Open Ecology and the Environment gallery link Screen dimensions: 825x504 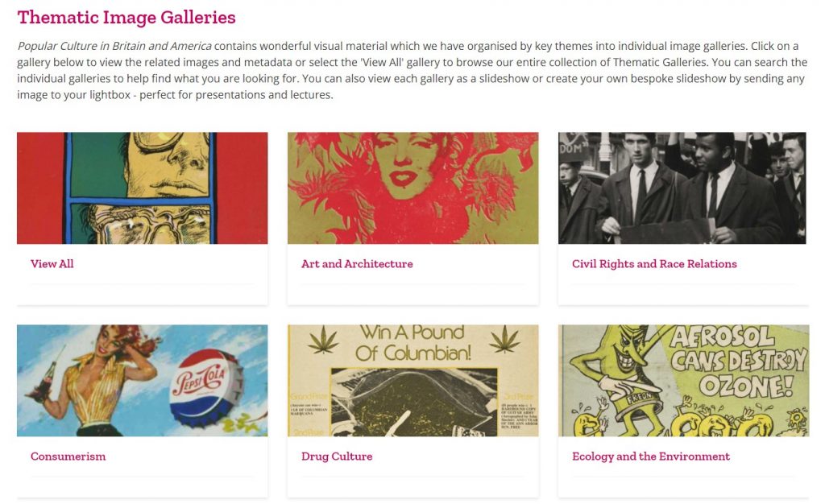(x=651, y=456)
